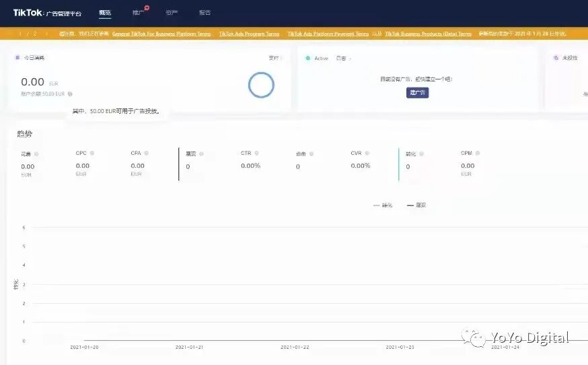Select the 展现 impressions metric card
The height and width of the screenshot is (365, 588).
(207, 164)
